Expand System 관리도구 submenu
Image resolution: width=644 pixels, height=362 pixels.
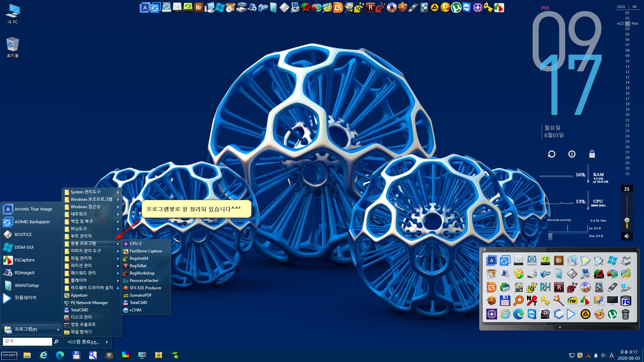[x=92, y=192]
